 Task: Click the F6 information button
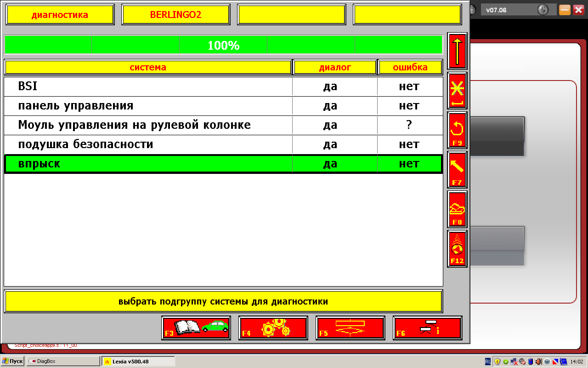pyautogui.click(x=428, y=328)
